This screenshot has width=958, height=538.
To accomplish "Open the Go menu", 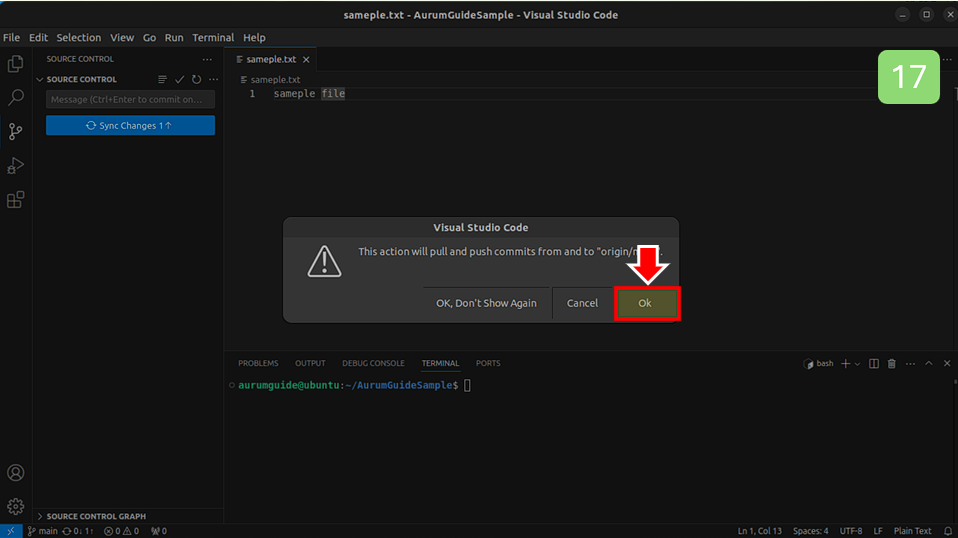I will point(149,37).
